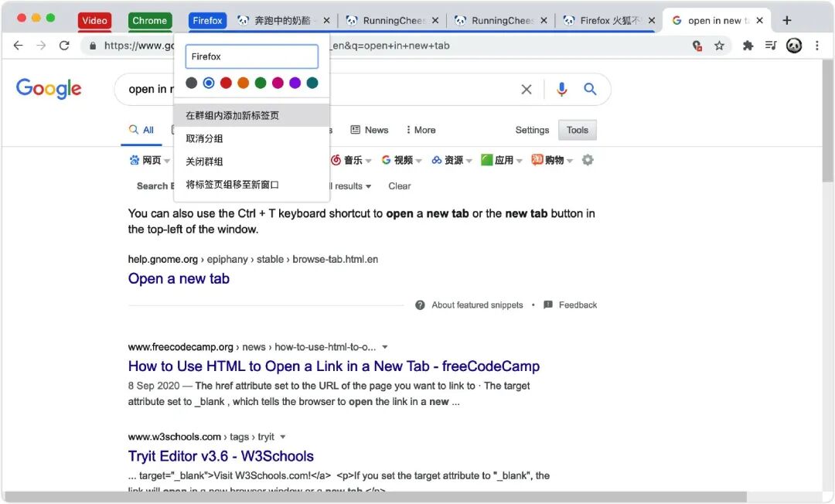This screenshot has width=835, height=504.
Task: Open the gear settings icon in extension bar
Action: click(x=588, y=160)
